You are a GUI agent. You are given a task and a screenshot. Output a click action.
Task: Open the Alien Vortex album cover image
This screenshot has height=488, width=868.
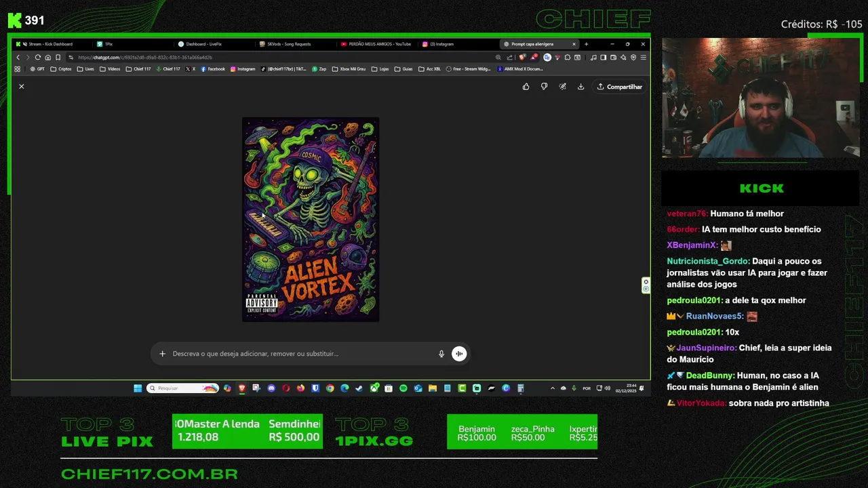(x=311, y=220)
